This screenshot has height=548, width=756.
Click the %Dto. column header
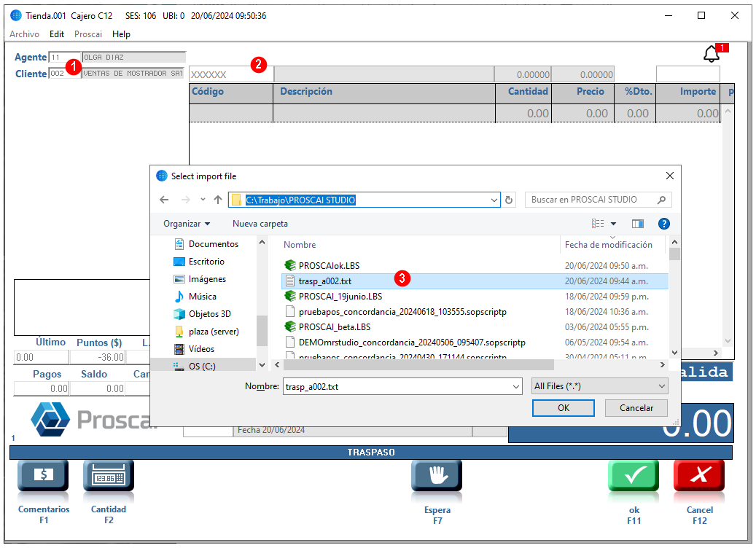[635, 92]
